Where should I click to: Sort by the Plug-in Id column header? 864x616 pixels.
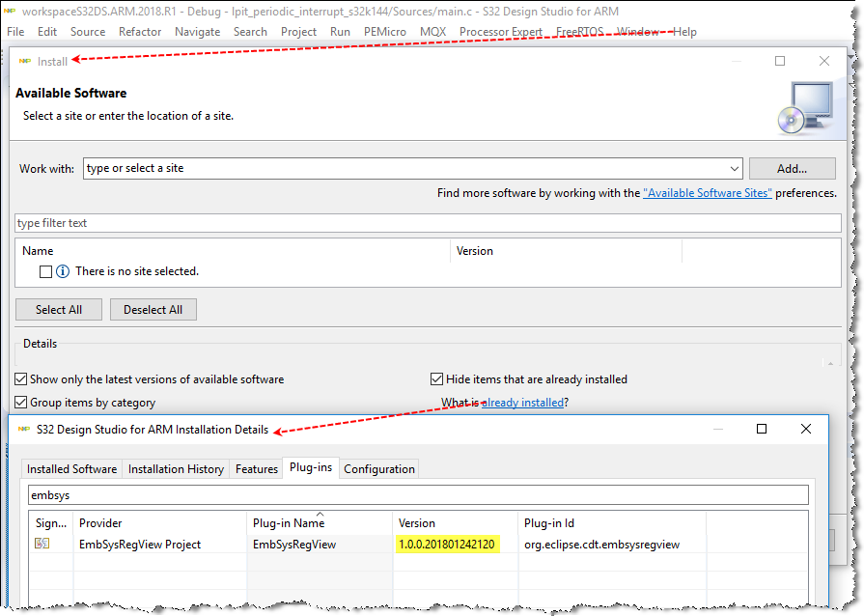click(x=612, y=523)
